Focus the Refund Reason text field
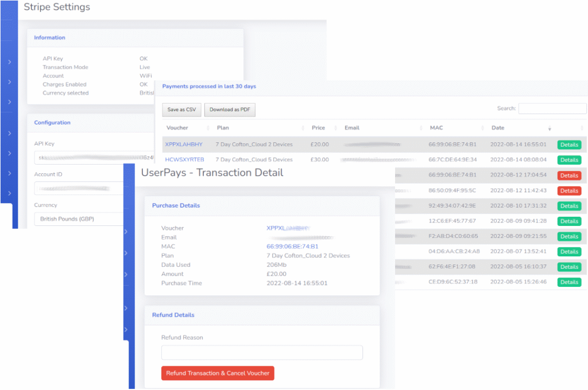 pos(262,352)
